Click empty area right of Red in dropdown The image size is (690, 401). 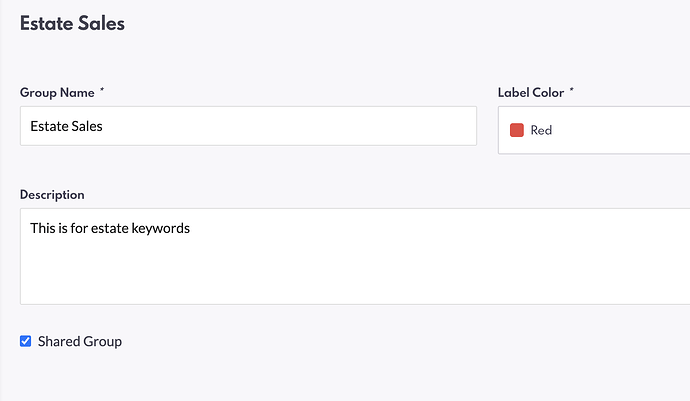tap(630, 130)
